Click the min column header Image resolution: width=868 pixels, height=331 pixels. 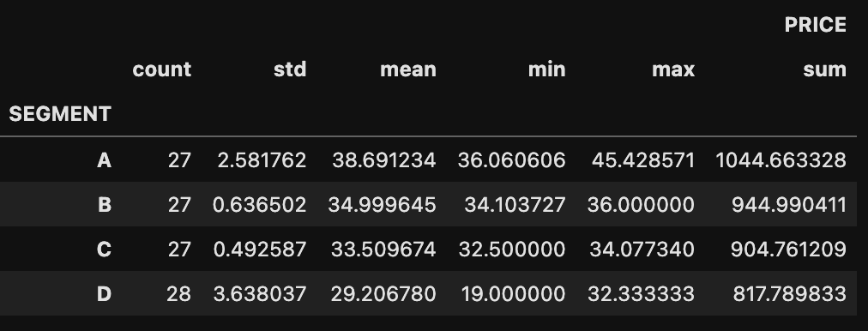click(546, 69)
